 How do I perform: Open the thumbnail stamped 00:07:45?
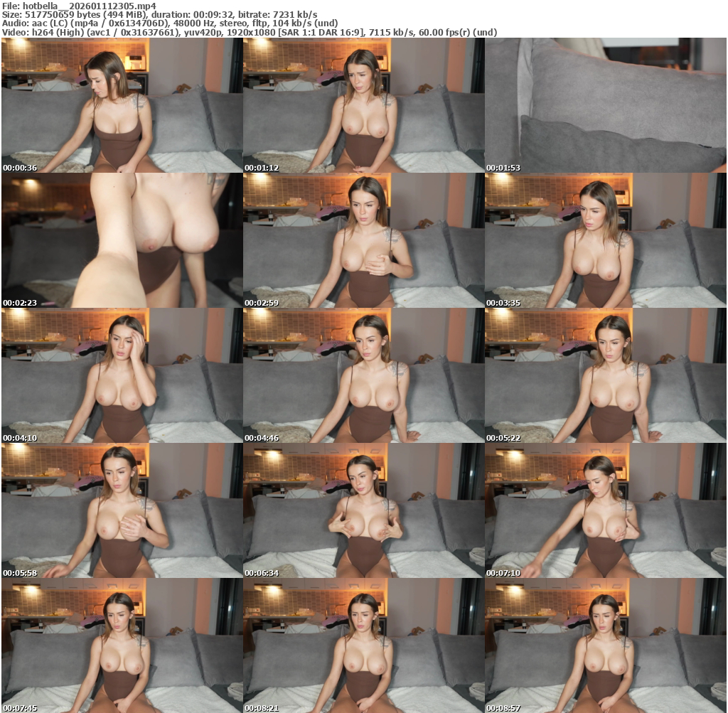[x=122, y=645]
